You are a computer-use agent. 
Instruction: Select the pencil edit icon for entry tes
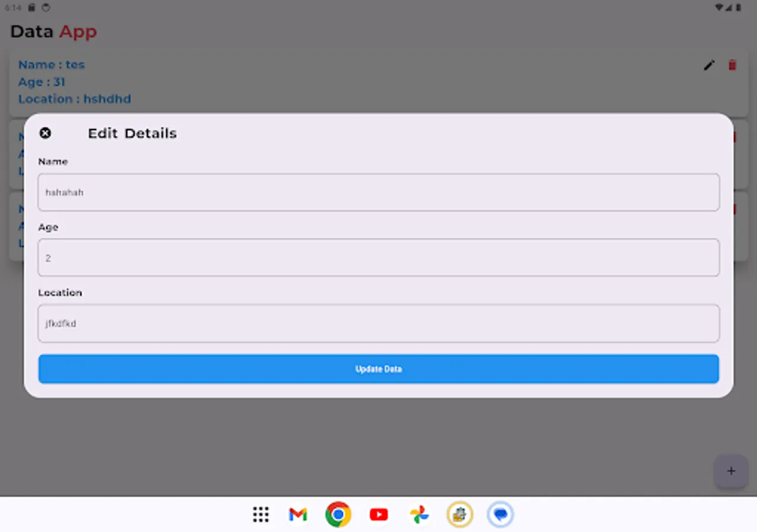pyautogui.click(x=709, y=65)
